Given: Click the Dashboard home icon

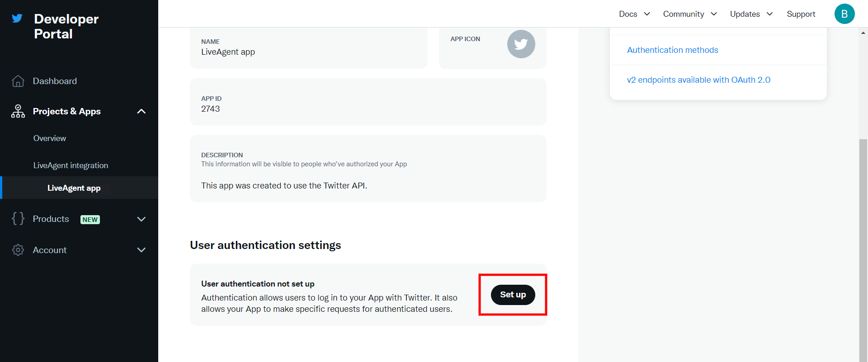Looking at the screenshot, I should [x=18, y=81].
